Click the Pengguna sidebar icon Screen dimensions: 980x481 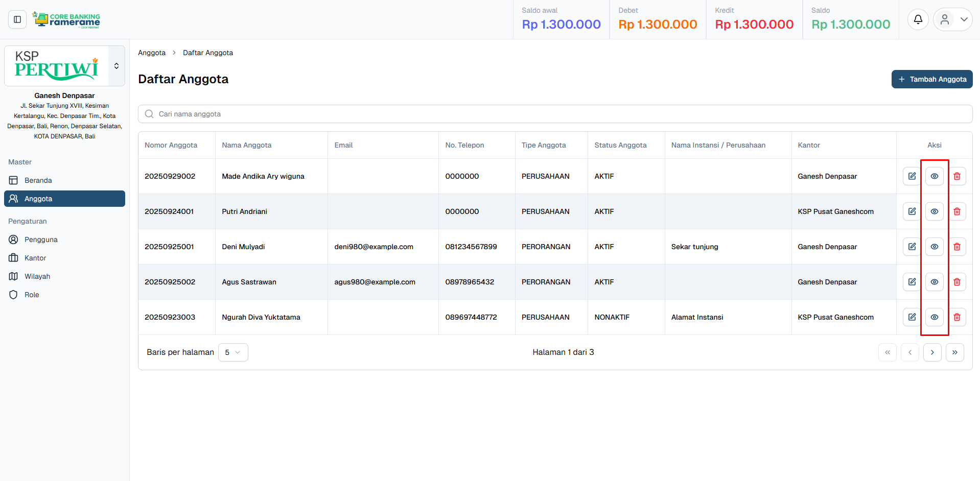pos(14,239)
